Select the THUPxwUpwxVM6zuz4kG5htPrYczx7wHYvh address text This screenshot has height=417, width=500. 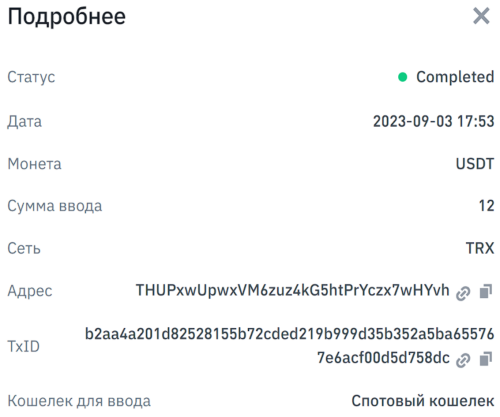coord(292,290)
